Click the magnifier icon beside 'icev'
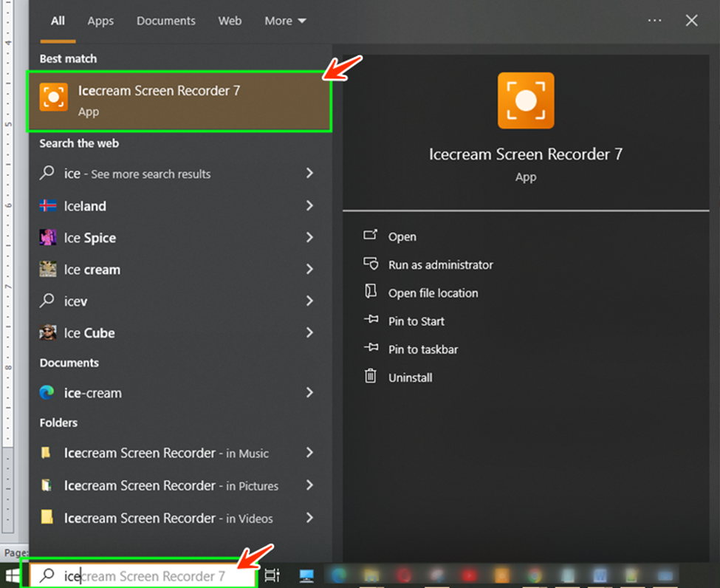 pyautogui.click(x=47, y=301)
